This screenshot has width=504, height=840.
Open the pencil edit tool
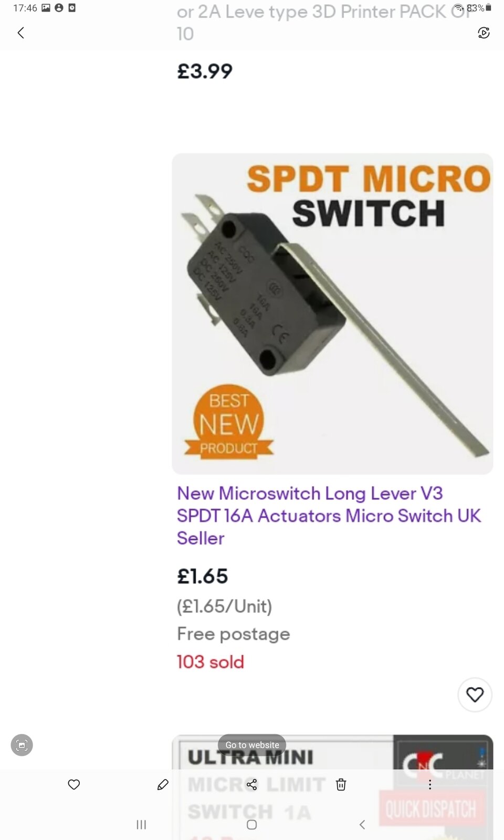163,784
